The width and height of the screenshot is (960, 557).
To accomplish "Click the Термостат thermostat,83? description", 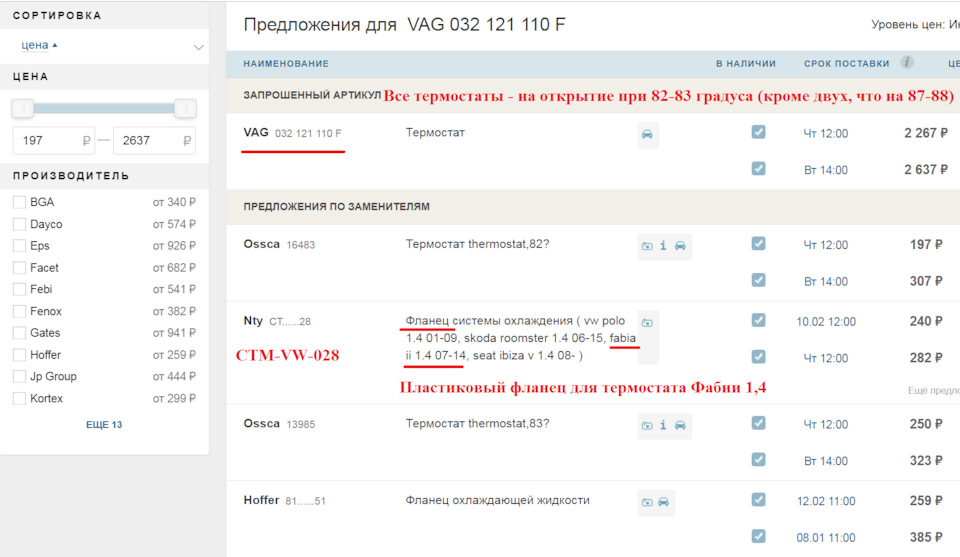I will 478,424.
